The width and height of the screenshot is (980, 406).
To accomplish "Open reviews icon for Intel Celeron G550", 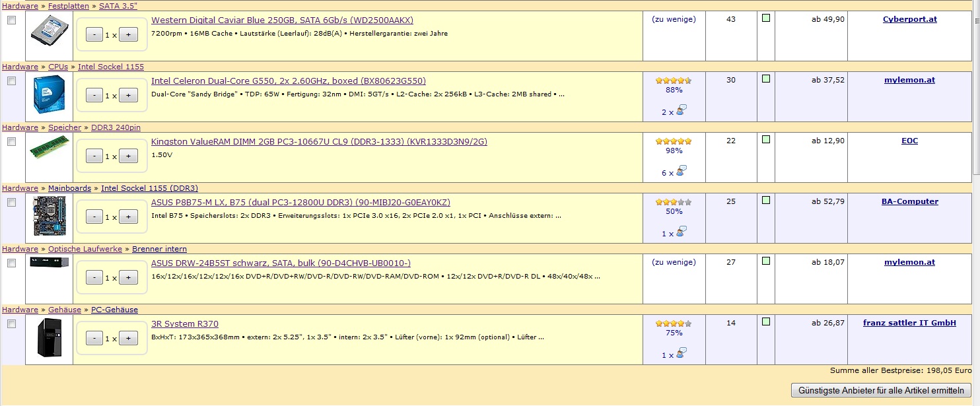I will [x=682, y=110].
